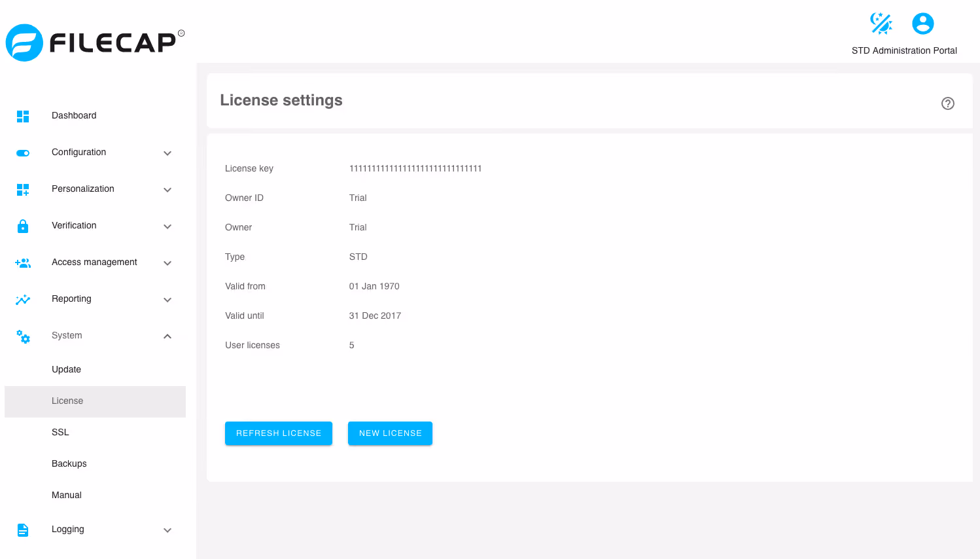Viewport: 980px width, 559px height.
Task: Click the Verification padlock icon
Action: [x=23, y=226]
